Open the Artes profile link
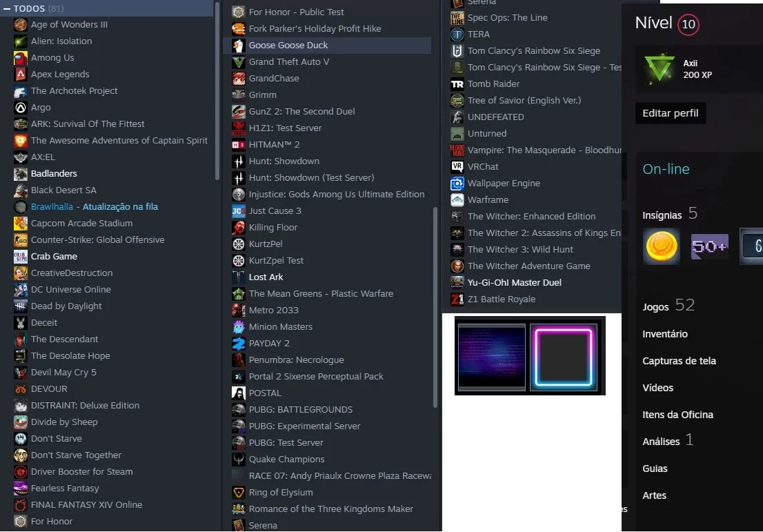Screen dimensions: 763x532 tap(654, 495)
